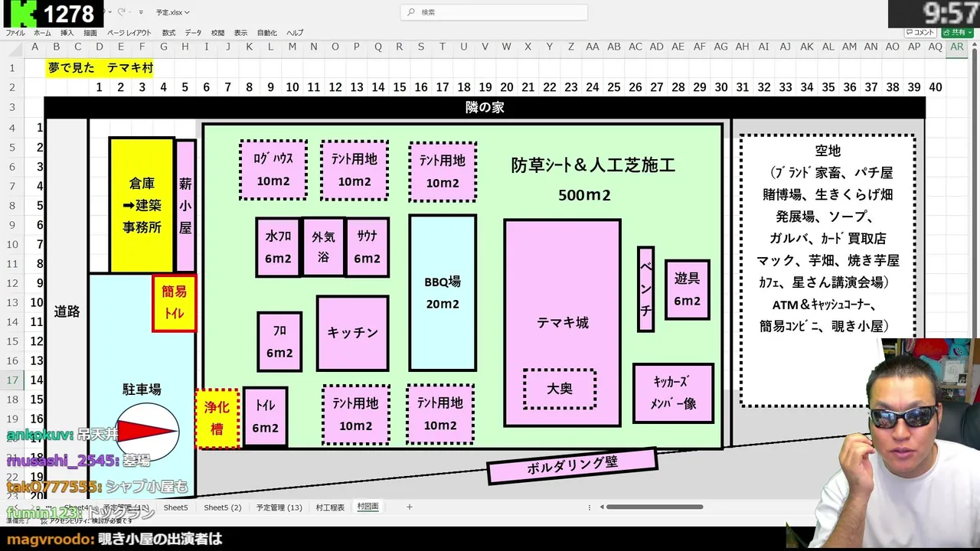Open the ヘルプ ribbon tab
Screen dimensions: 980x551
295,33
